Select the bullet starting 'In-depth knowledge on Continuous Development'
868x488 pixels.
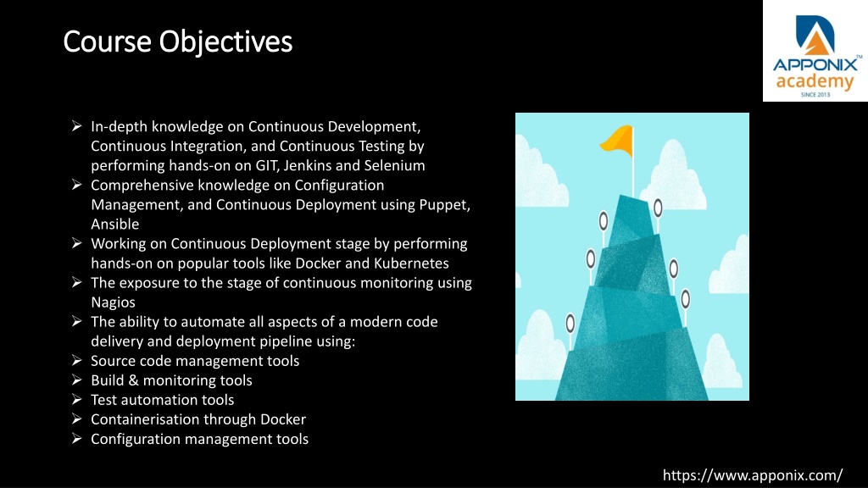click(x=258, y=146)
